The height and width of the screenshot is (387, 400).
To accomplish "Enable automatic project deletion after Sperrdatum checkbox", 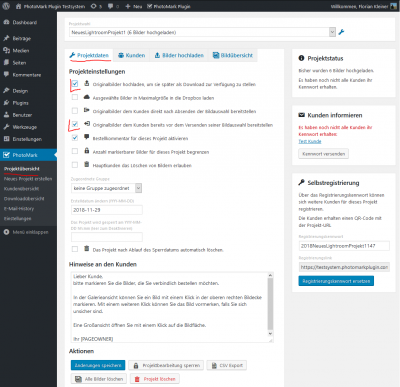I will click(x=75, y=249).
